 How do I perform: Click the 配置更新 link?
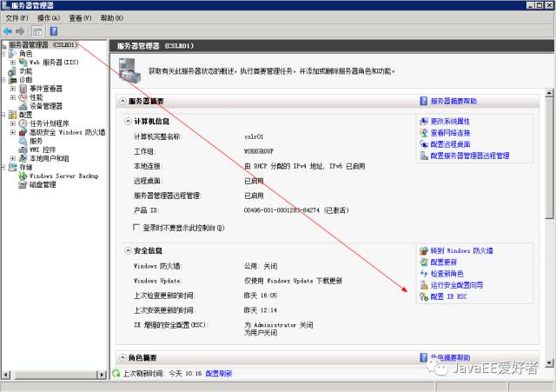[x=444, y=262]
